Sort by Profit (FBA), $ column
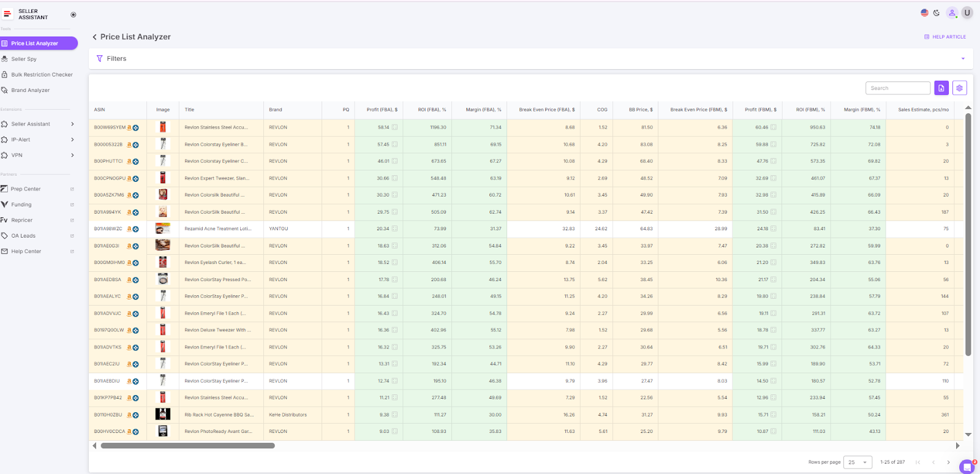 tap(382, 110)
